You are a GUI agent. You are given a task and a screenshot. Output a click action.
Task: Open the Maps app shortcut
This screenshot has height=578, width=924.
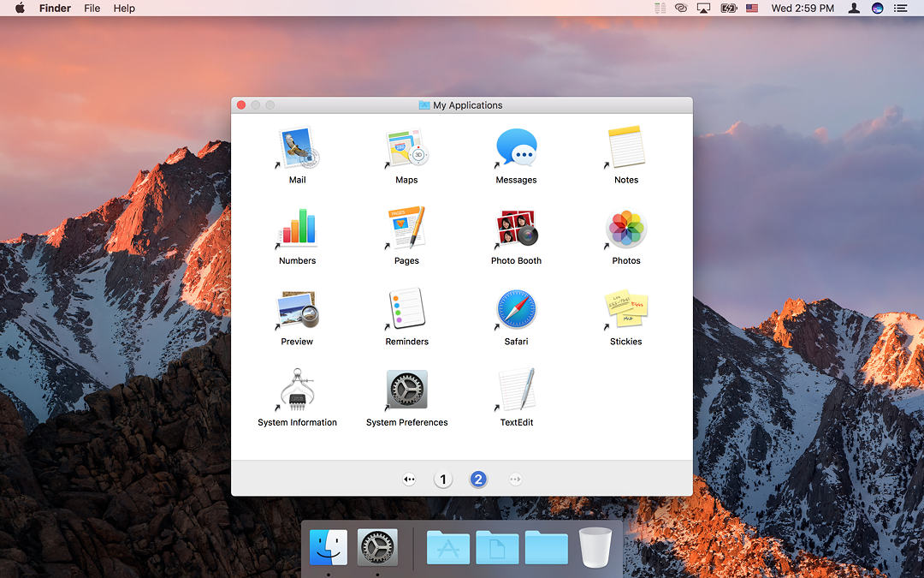(406, 148)
